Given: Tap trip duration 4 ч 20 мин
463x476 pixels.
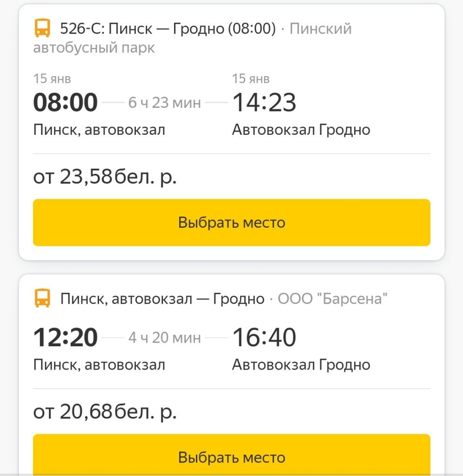Looking at the screenshot, I should [x=165, y=337].
